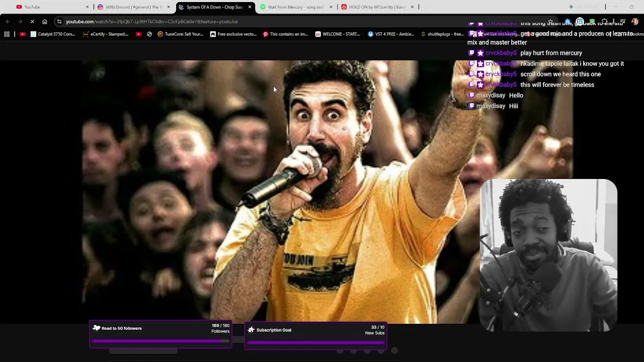The image size is (644, 362).
Task: Open the browser profile avatar
Action: tap(635, 22)
